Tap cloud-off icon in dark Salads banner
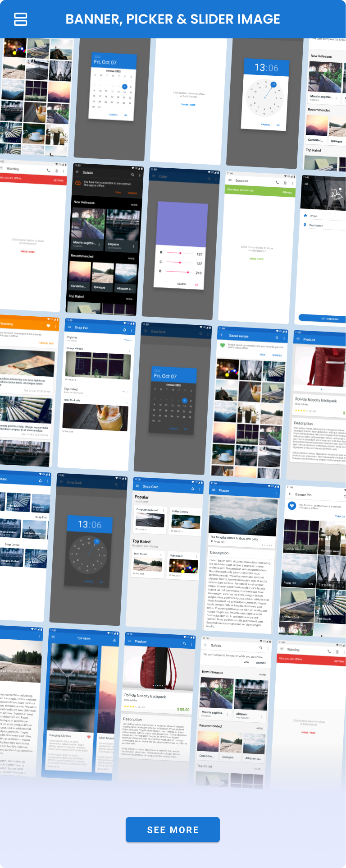The height and width of the screenshot is (868, 346). [x=78, y=183]
